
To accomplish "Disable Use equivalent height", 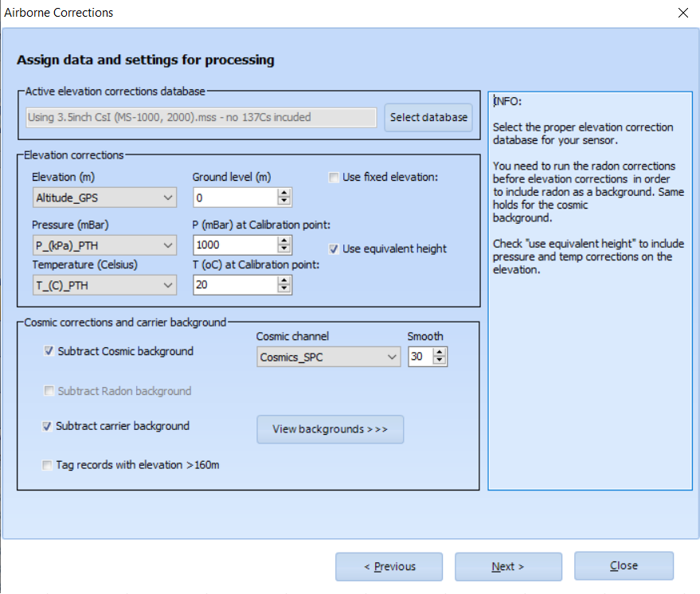I will pos(334,248).
